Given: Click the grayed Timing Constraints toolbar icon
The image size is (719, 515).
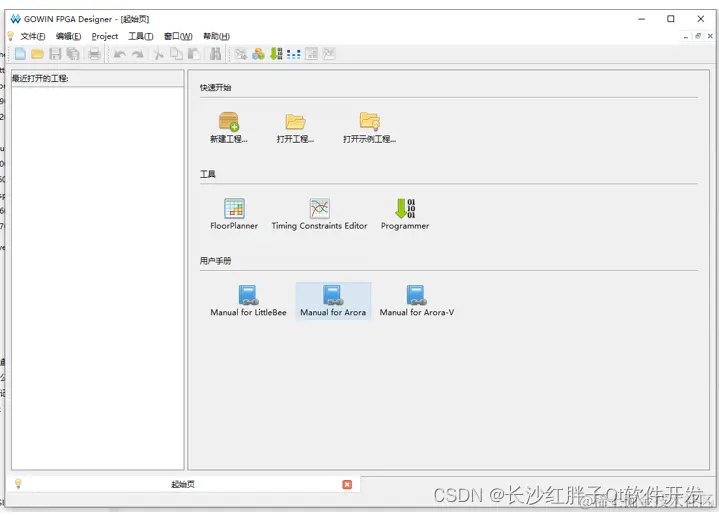Looking at the screenshot, I should (329, 54).
